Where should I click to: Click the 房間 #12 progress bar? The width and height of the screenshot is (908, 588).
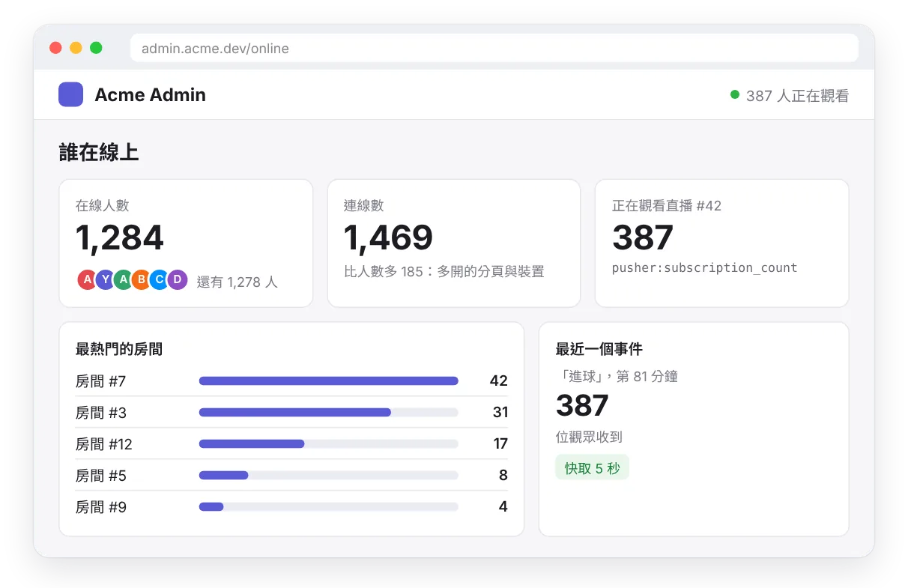[329, 444]
